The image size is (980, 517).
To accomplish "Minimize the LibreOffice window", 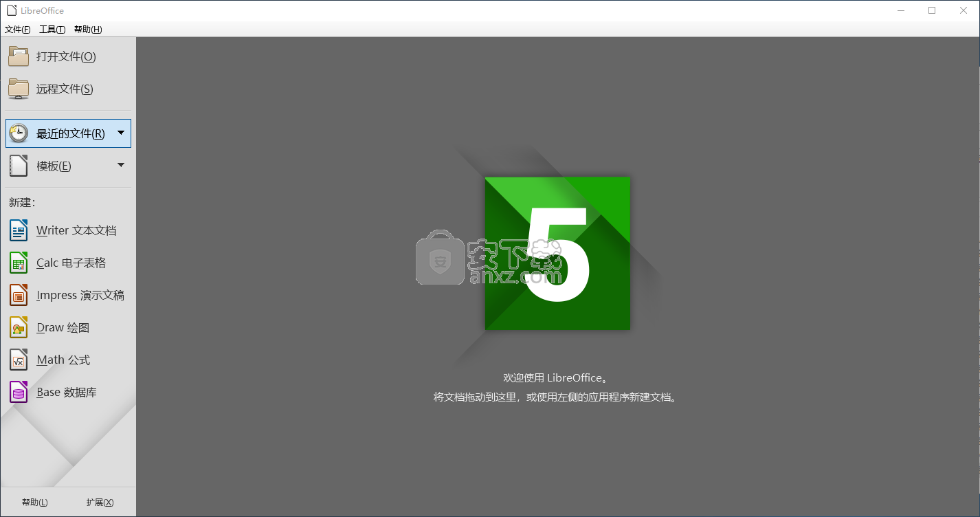I will 901,10.
